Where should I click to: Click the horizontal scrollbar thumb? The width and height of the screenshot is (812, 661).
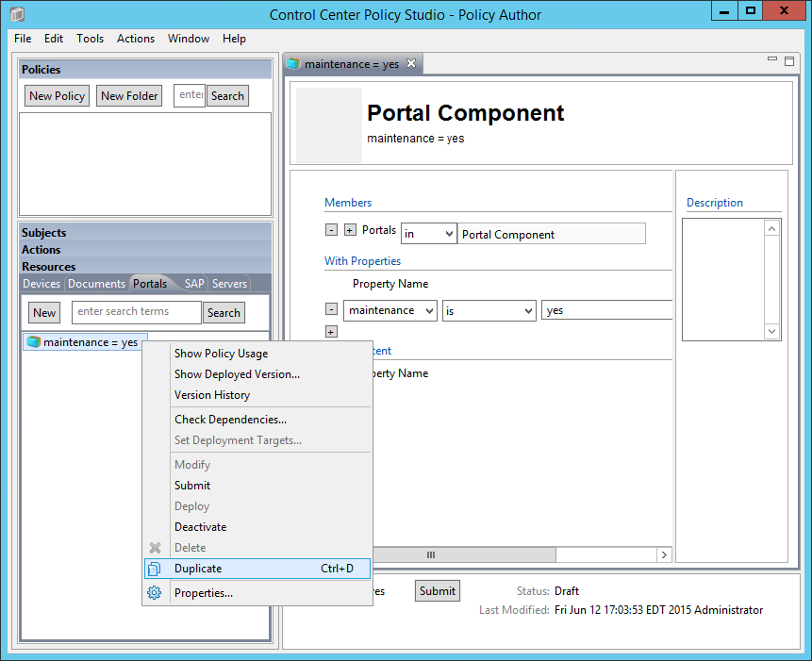[464, 554]
